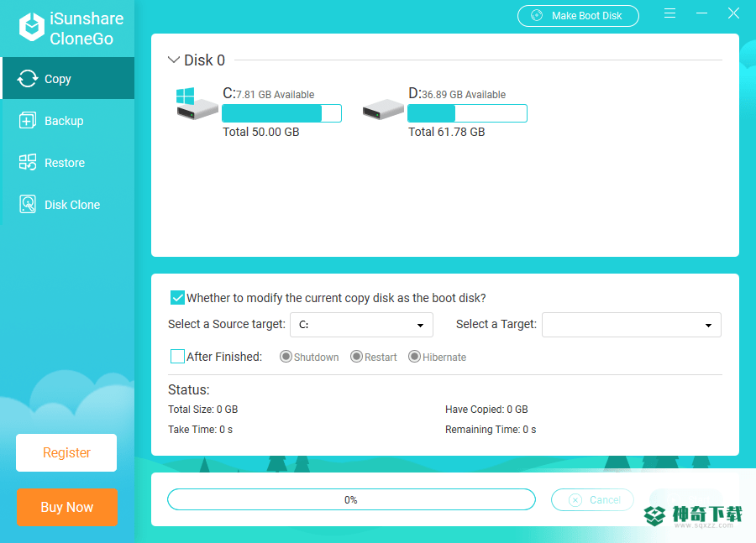The image size is (756, 543).
Task: Click the 'Take Time: 0 s' status text
Action: pos(200,430)
